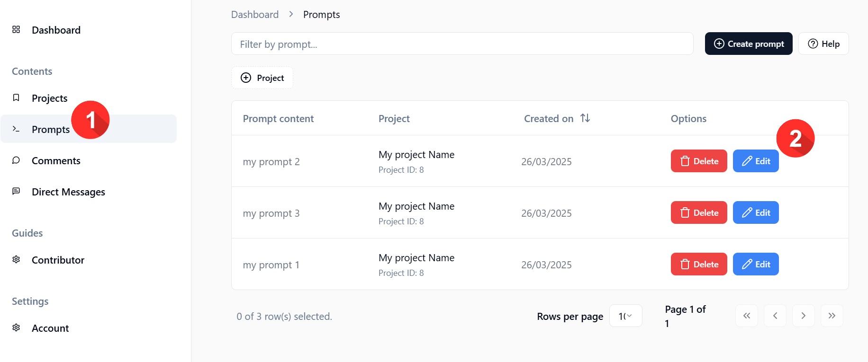868x362 pixels.
Task: Go to the previous page
Action: click(775, 316)
